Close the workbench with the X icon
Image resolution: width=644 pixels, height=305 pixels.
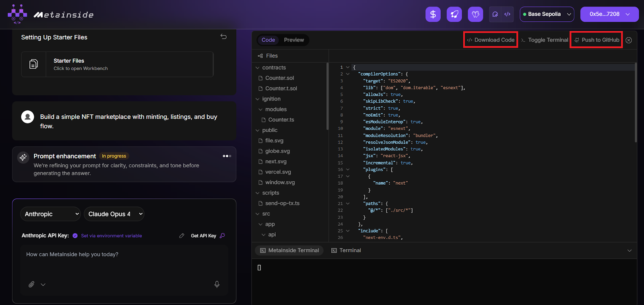coord(629,40)
